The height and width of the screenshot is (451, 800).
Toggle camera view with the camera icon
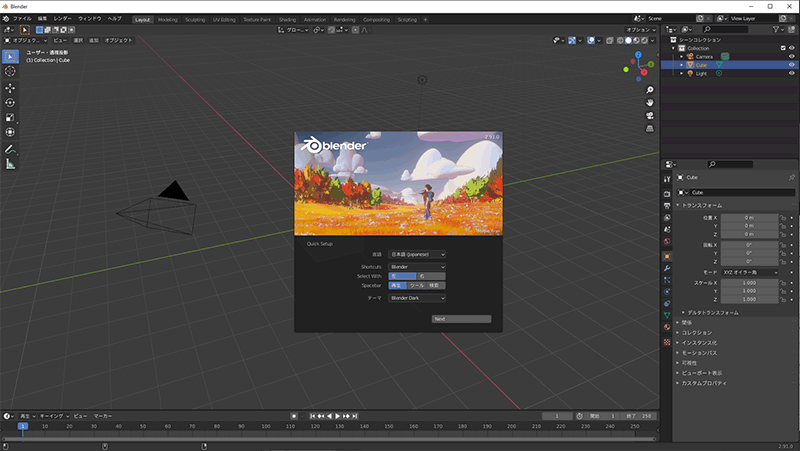(x=650, y=116)
